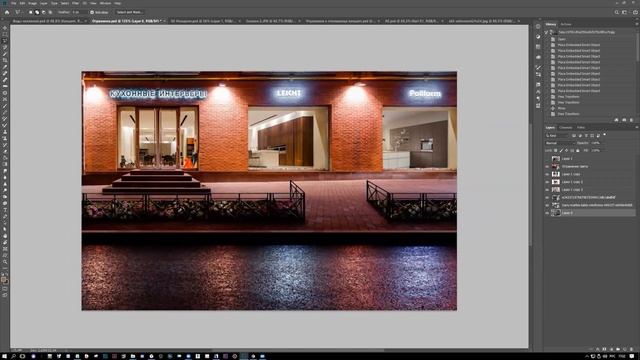The height and width of the screenshot is (360, 640).
Task: Open the File menu
Action: pyautogui.click(x=13, y=3)
